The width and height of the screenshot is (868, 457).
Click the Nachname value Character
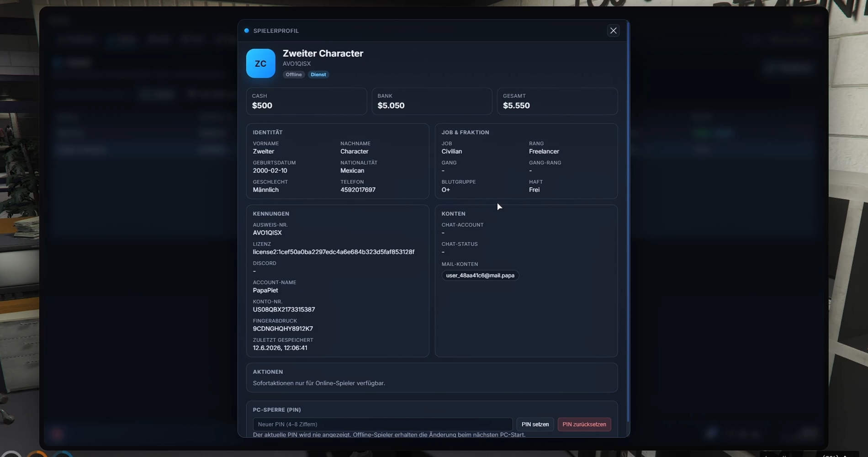tap(354, 151)
